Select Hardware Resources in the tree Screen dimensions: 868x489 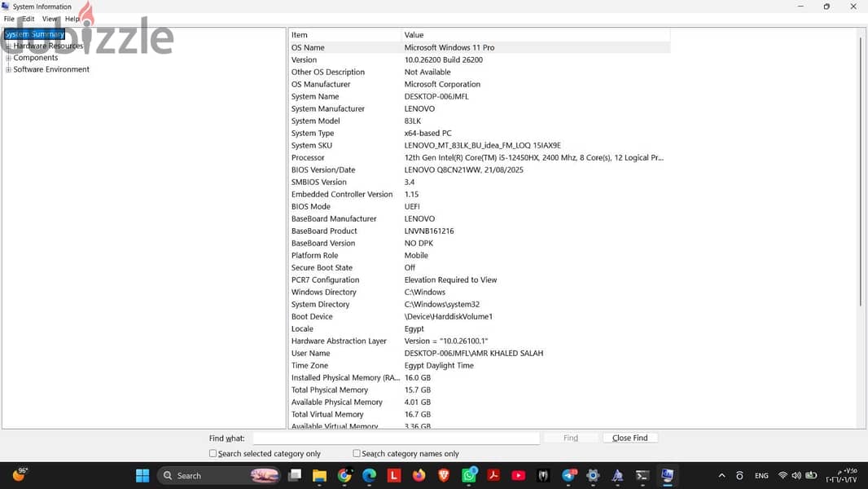(x=48, y=46)
